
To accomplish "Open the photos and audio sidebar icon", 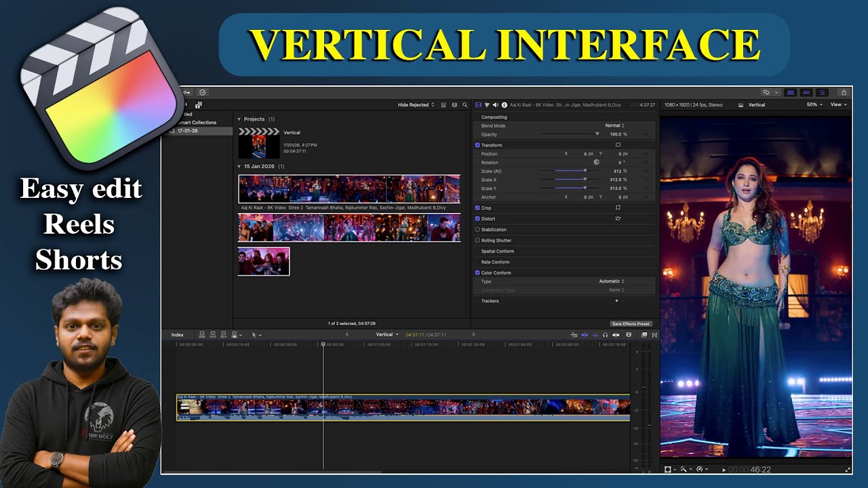I will [x=199, y=105].
